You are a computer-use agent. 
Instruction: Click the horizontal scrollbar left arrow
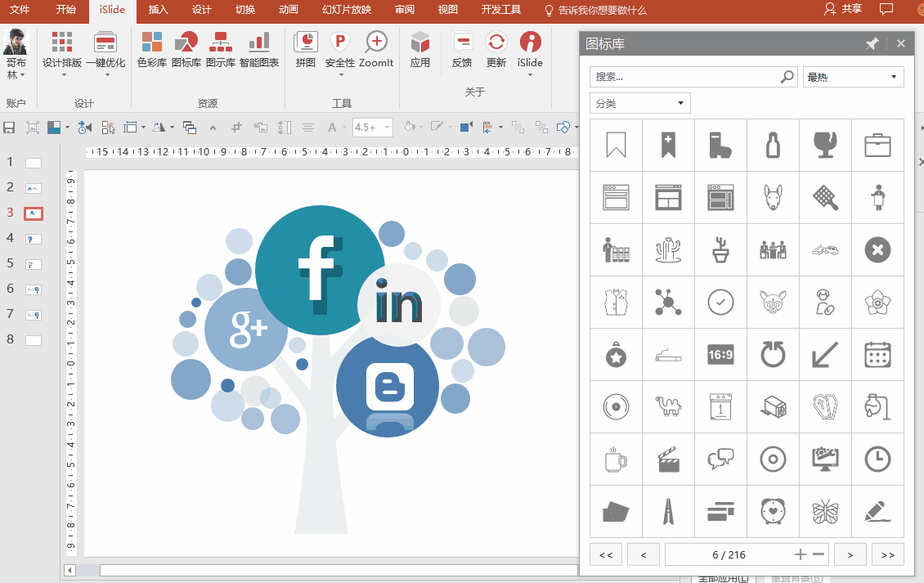click(70, 570)
